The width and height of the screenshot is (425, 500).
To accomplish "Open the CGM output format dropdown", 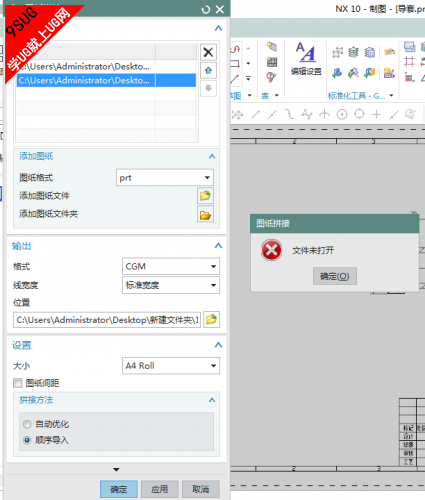I will click(171, 266).
